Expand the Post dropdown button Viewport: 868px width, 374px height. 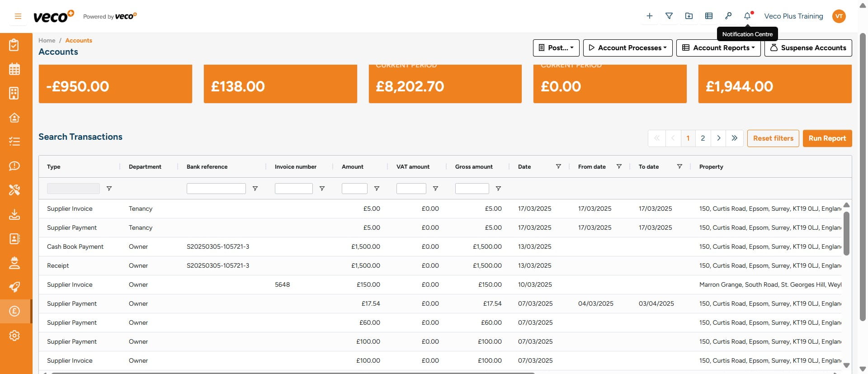[556, 48]
